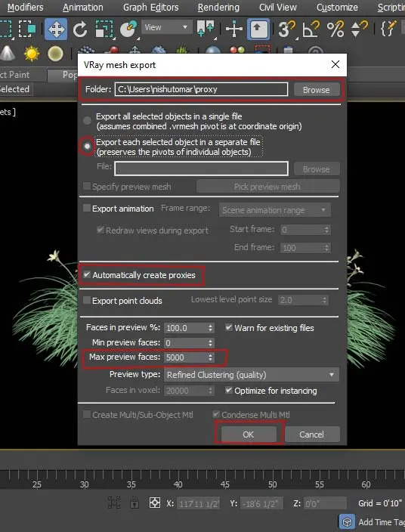Viewport: 405px width, 532px height.
Task: Toggle Optimize for instancing checkbox
Action: (x=229, y=391)
